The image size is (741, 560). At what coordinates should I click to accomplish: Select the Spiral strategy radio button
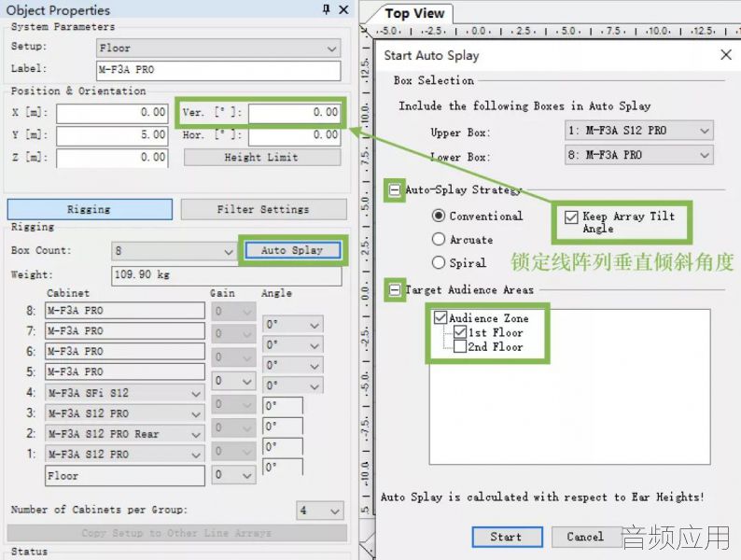tap(439, 262)
